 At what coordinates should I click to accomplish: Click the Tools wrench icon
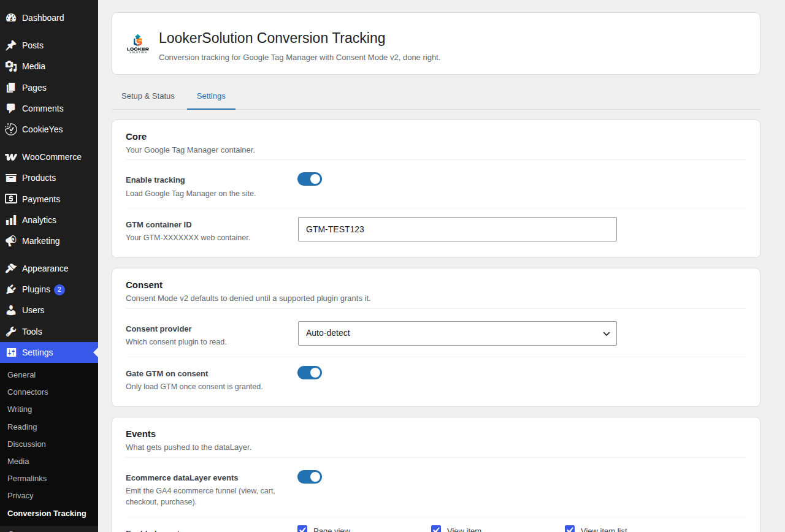coord(11,332)
